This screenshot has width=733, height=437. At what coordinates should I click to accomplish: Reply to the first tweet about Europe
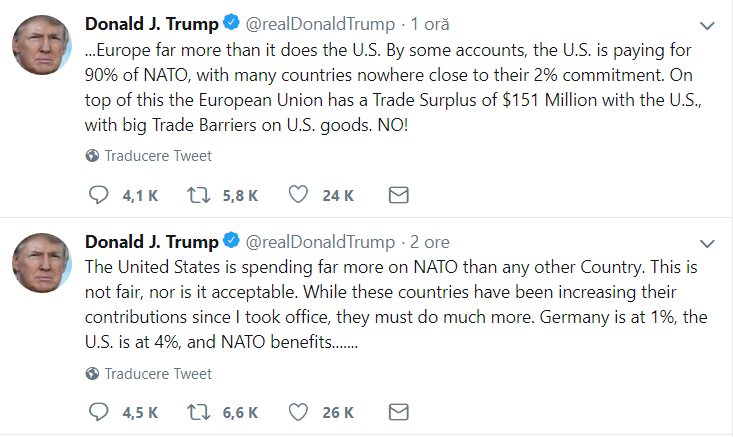98,195
